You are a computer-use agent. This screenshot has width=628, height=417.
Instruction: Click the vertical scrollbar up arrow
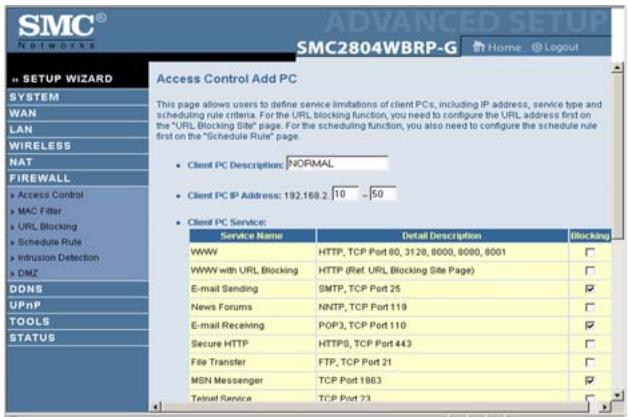tap(617, 67)
